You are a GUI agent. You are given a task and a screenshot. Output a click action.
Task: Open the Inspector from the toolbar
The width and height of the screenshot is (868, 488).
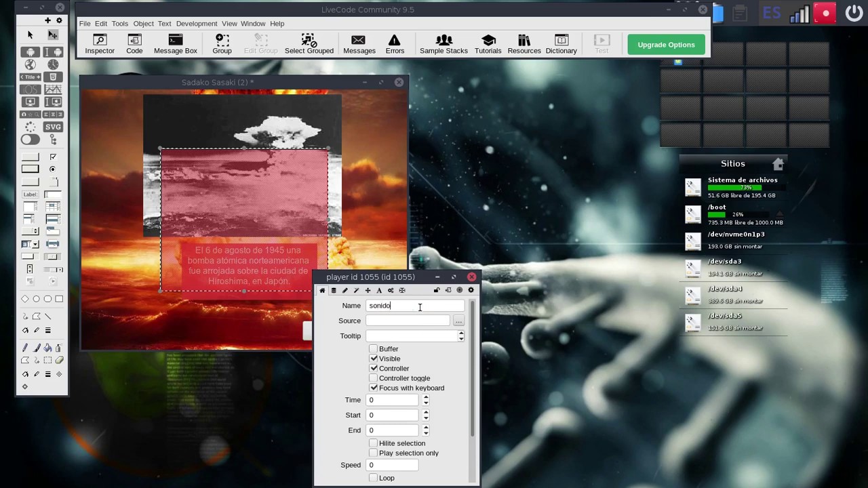100,44
